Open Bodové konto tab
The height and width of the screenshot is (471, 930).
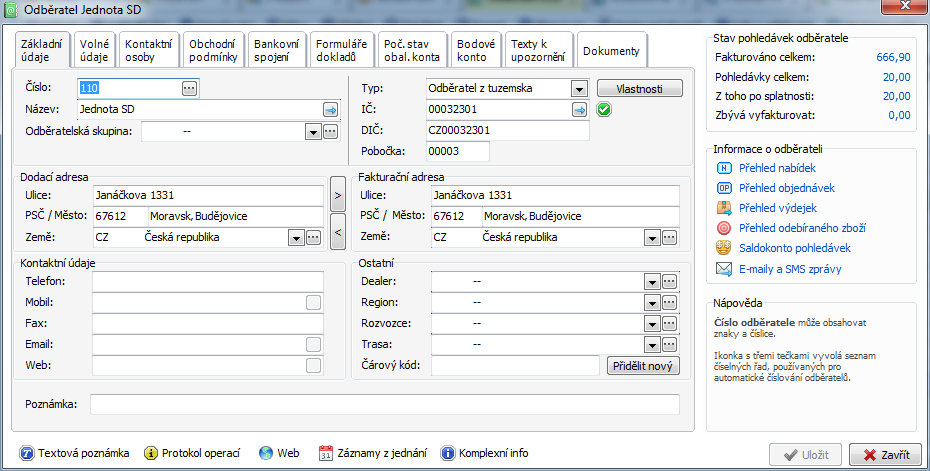[x=476, y=50]
